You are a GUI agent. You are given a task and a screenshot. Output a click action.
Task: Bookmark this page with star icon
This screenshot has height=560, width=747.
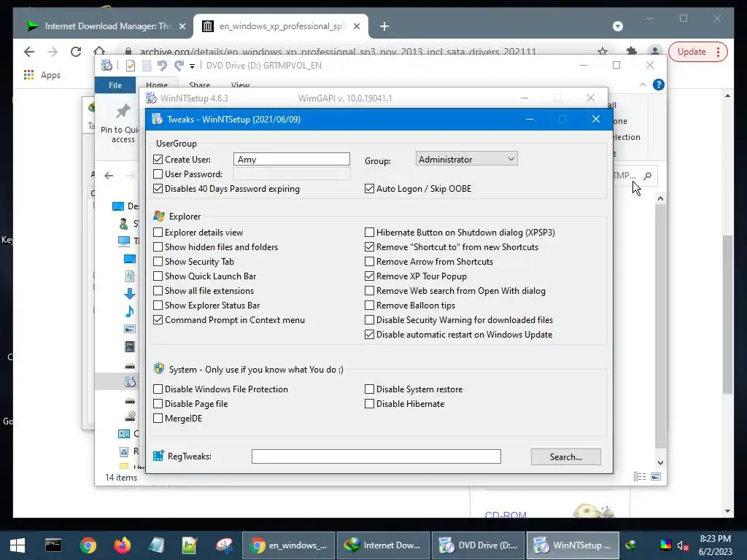[603, 52]
